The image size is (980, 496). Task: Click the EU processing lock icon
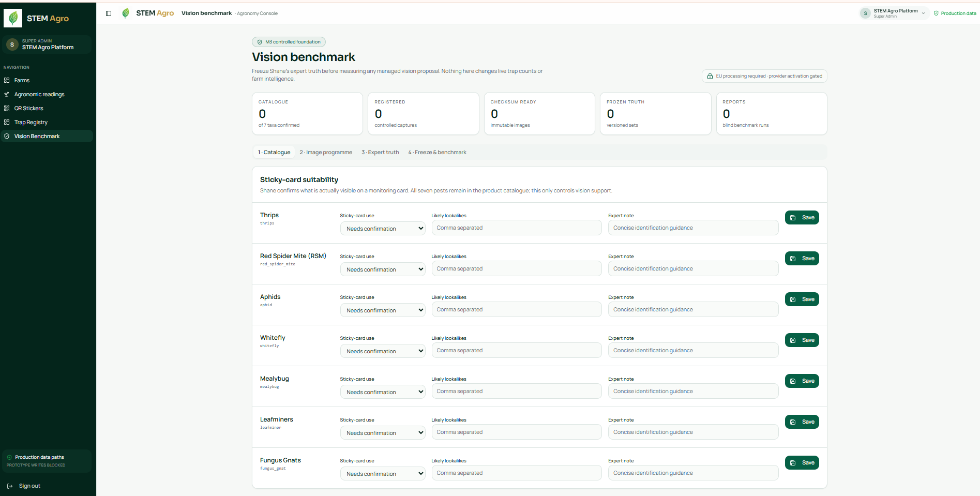coord(710,76)
